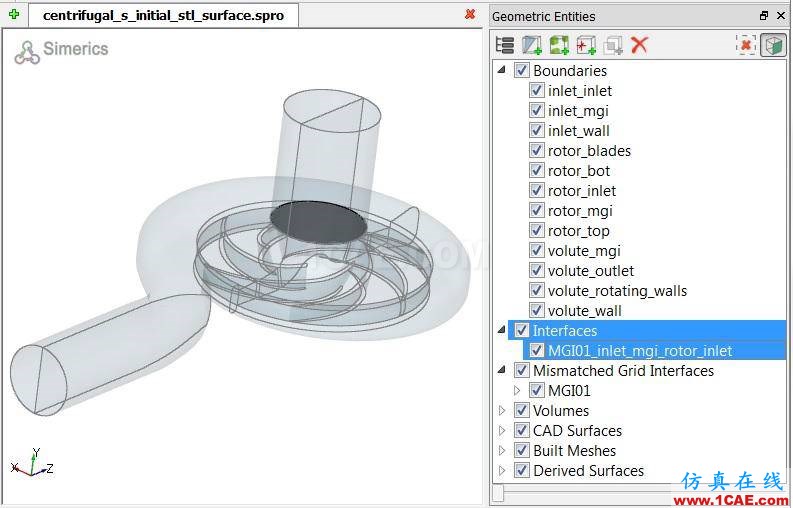The width and height of the screenshot is (793, 508).
Task: Click the grayed duplicate entities icon
Action: (x=613, y=45)
